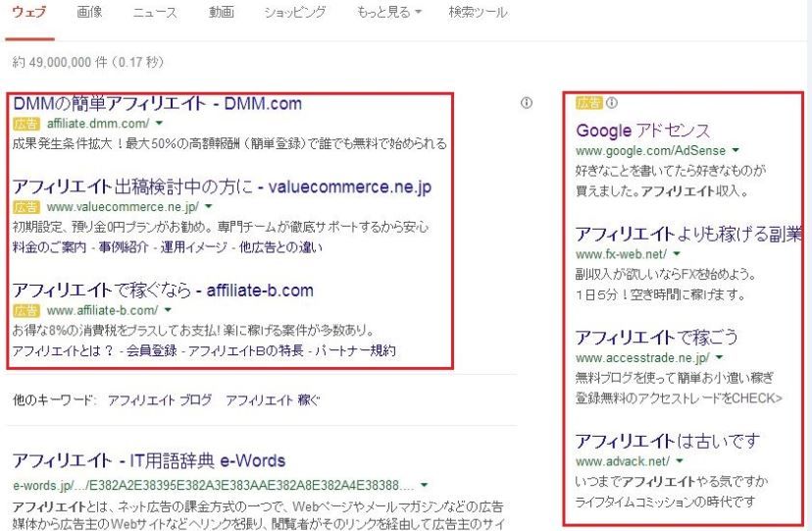The image size is (812, 531).
Task: Open the DMMの簡単アフィリエイト - DMM.com ad
Action: (158, 104)
